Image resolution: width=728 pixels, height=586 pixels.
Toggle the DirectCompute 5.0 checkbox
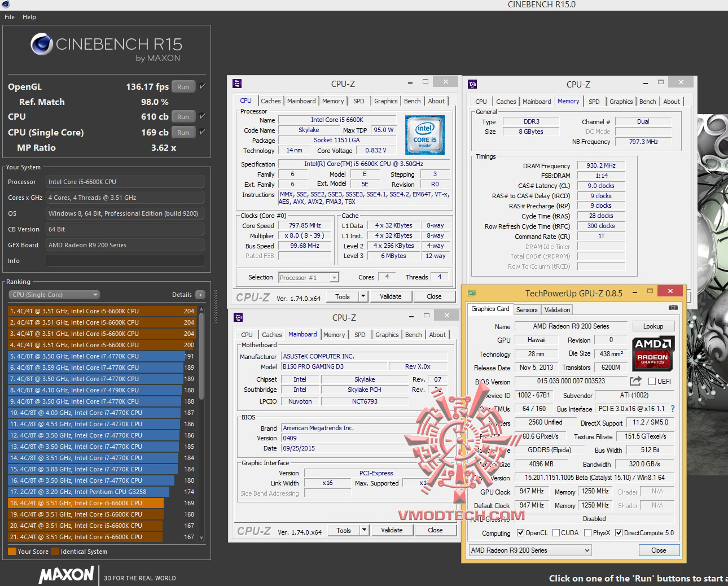(619, 533)
